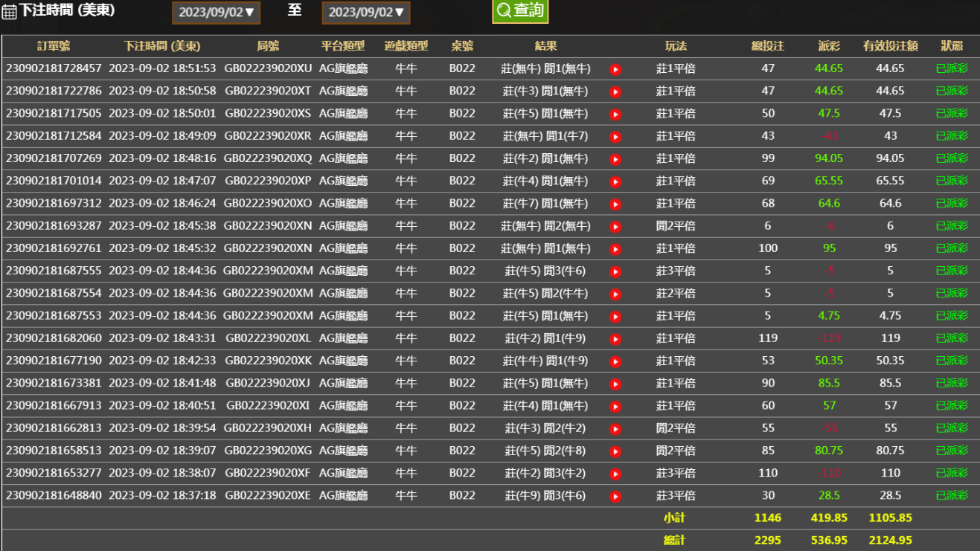
Task: Select order number 230902181728457
Action: (54, 68)
